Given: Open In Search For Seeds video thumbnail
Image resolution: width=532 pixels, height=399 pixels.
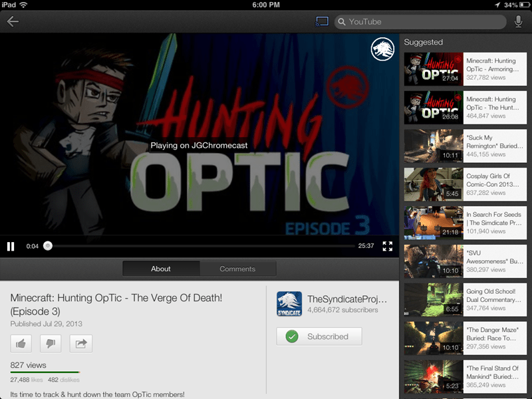Looking at the screenshot, I should [434, 223].
